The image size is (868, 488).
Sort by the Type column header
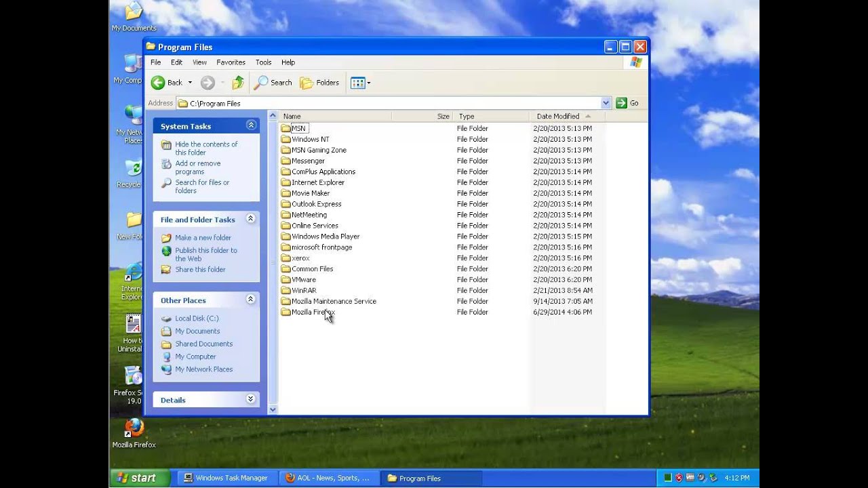click(x=491, y=117)
